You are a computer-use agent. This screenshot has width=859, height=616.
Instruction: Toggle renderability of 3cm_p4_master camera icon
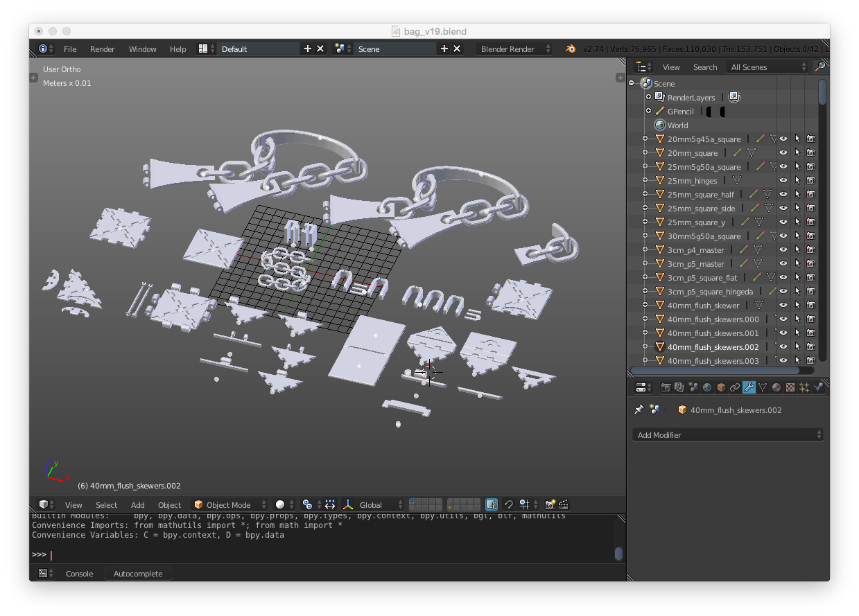(x=810, y=249)
